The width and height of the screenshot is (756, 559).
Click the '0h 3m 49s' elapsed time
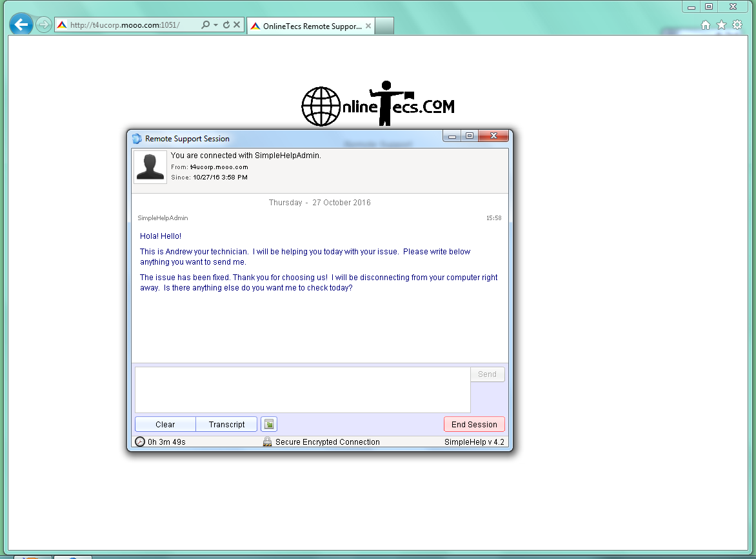[x=166, y=442]
